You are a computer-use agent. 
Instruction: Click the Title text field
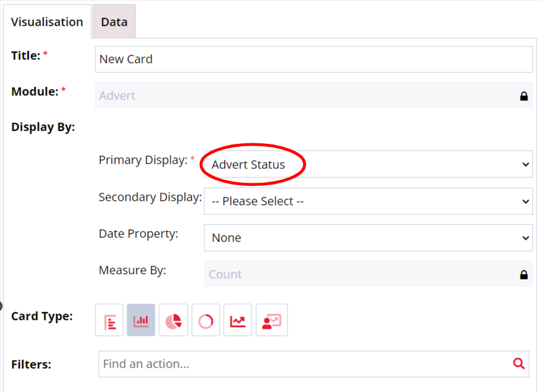[x=314, y=59]
